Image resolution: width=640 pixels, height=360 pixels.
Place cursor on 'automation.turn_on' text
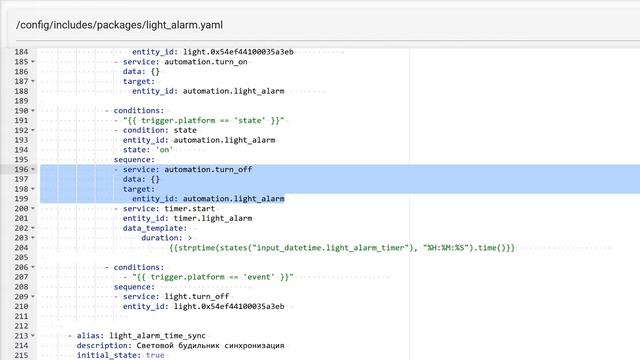pos(206,62)
